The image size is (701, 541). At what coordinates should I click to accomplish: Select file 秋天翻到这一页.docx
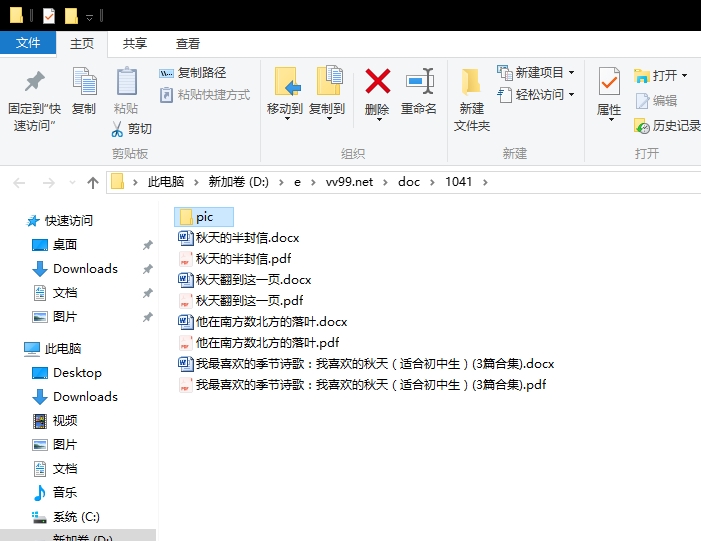point(245,280)
